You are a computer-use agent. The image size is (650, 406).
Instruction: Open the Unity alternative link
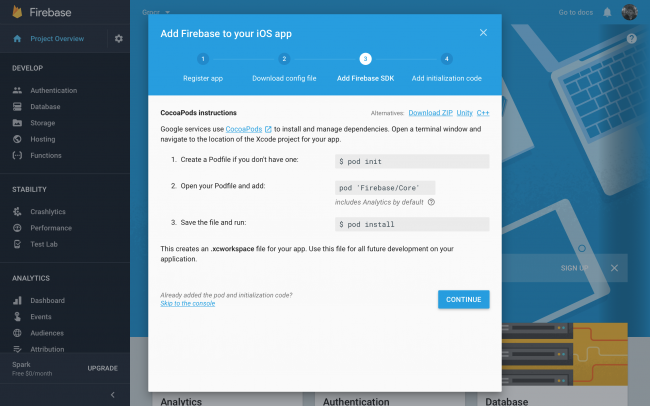[464, 113]
